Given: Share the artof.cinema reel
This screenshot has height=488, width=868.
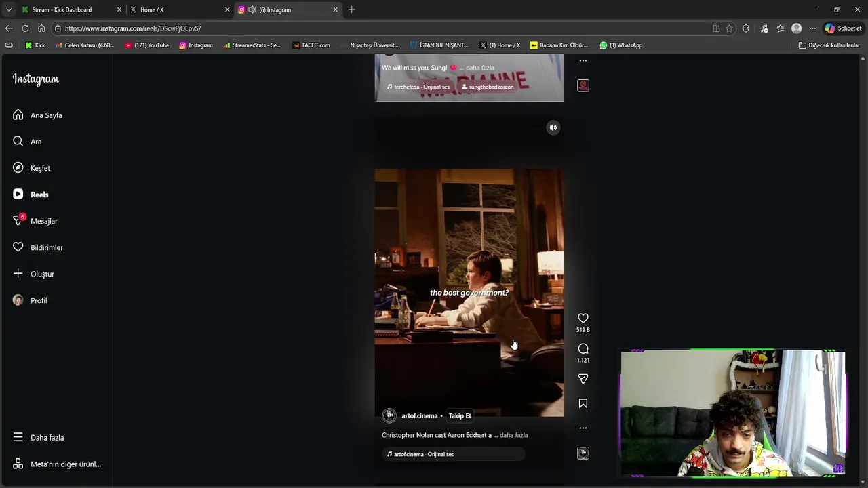Looking at the screenshot, I should coord(583,379).
